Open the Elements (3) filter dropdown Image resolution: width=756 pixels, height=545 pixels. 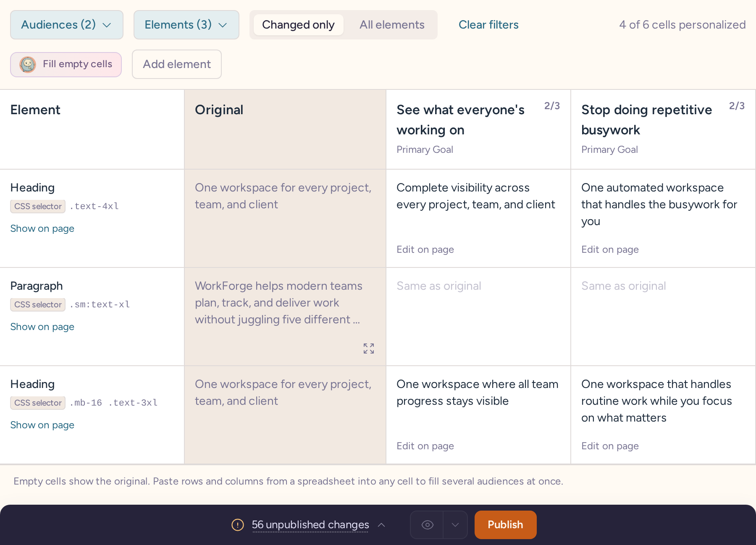[186, 25]
